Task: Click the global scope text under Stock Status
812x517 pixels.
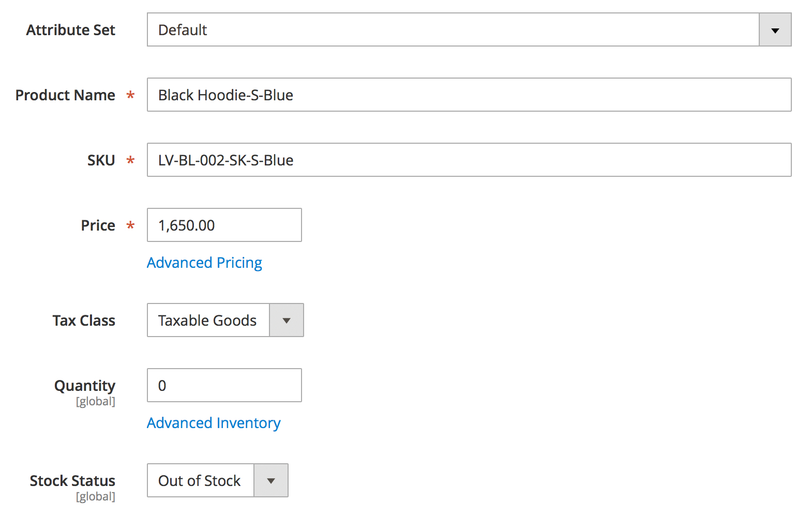Action: (96, 497)
